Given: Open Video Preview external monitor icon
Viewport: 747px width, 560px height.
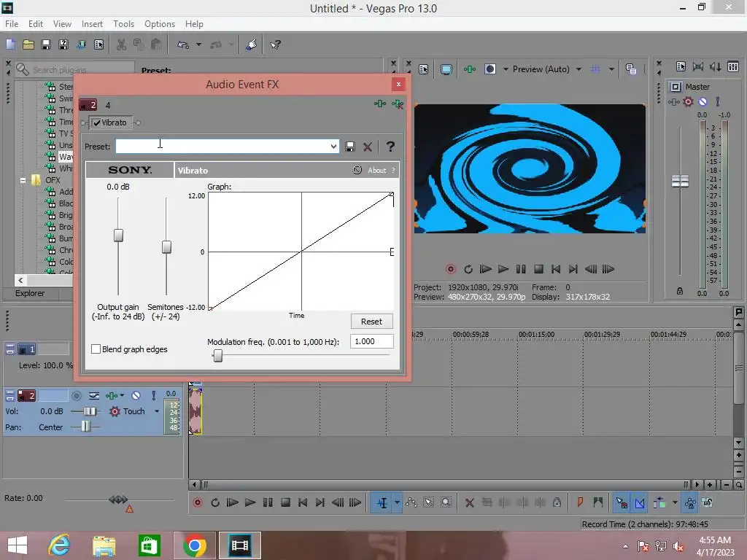Looking at the screenshot, I should click(446, 69).
